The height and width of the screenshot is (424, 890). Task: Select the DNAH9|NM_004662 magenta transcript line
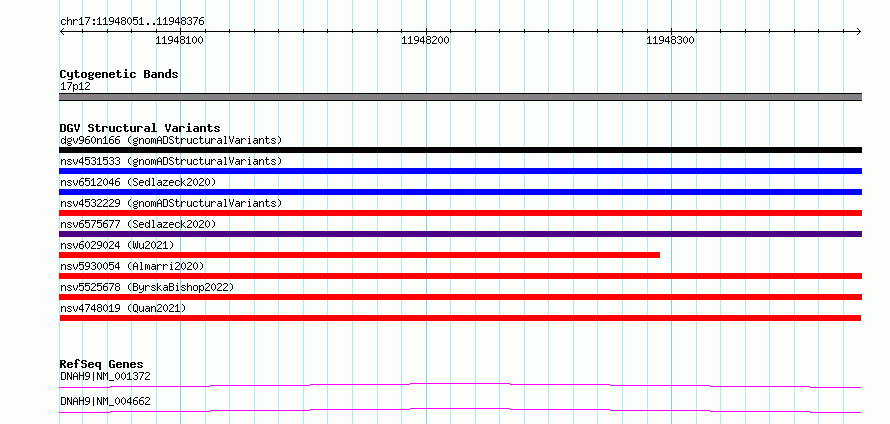(x=460, y=411)
